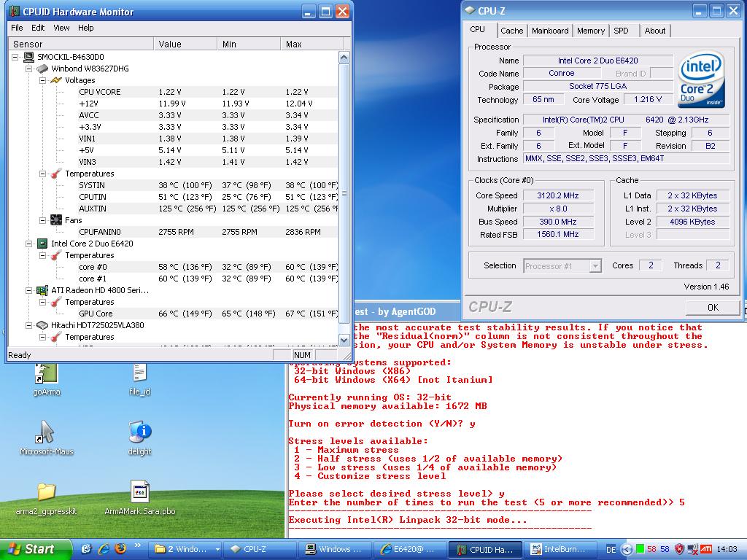This screenshot has width=747, height=560.
Task: Click the ATI tray icon
Action: [x=706, y=549]
